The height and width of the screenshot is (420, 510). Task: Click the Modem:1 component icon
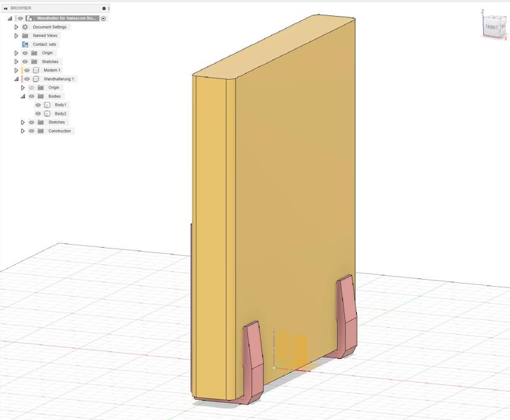point(36,70)
